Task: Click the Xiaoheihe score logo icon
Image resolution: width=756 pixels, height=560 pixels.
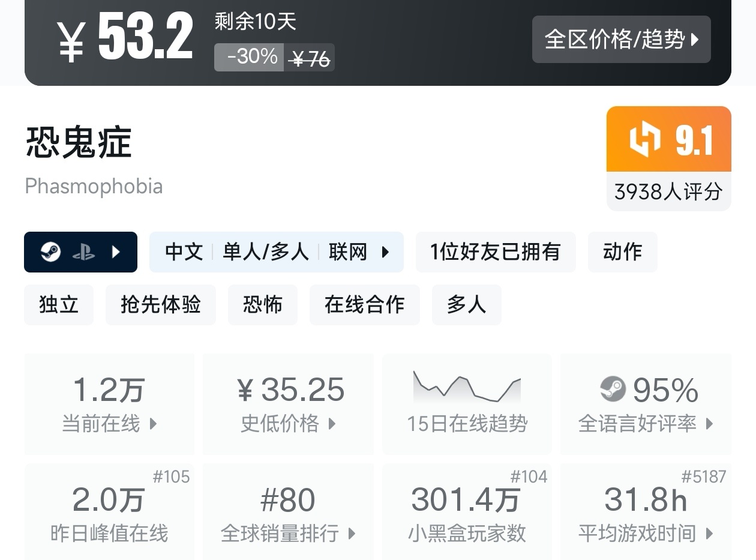Action: pyautogui.click(x=645, y=139)
